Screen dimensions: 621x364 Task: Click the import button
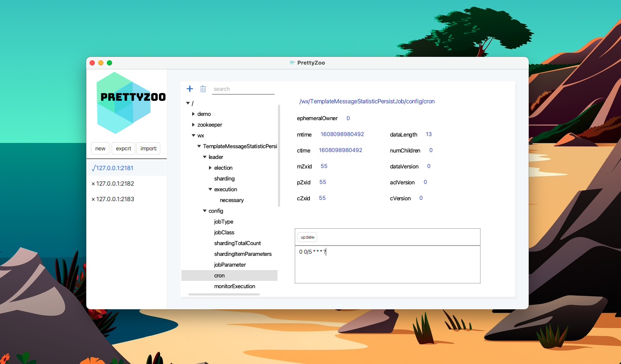click(x=148, y=148)
